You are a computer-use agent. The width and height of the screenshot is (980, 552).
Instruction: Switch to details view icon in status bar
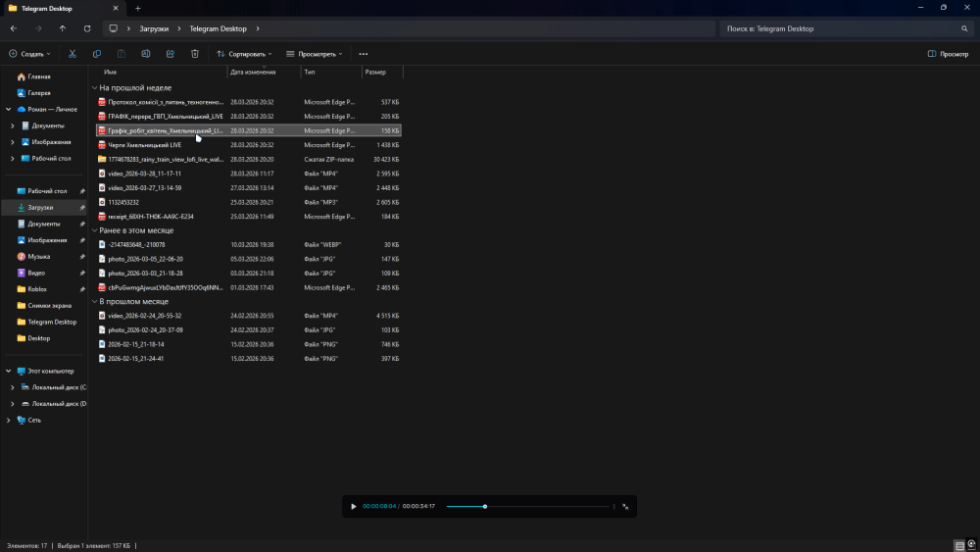960,546
